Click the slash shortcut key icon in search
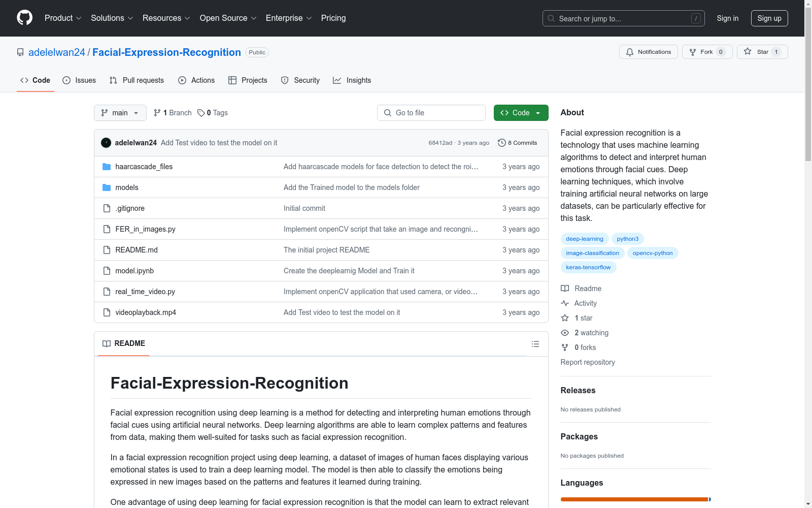Viewport: 812px width, 508px height. point(696,18)
